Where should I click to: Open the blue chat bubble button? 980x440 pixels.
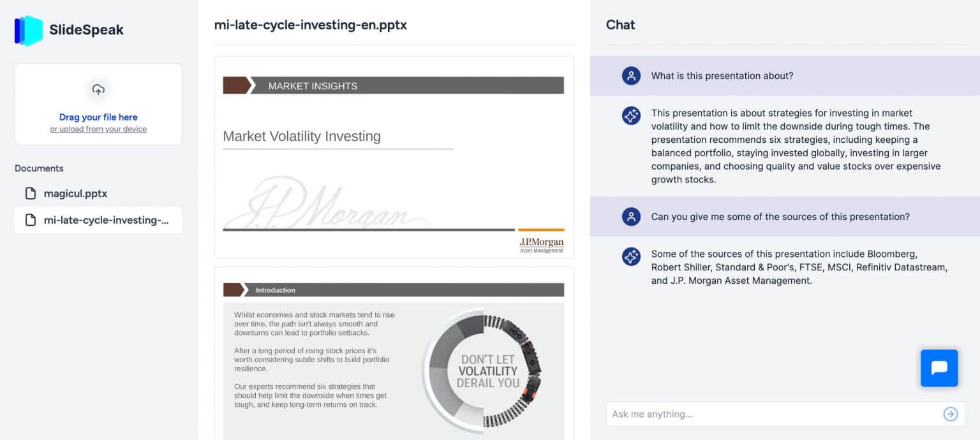pos(939,368)
